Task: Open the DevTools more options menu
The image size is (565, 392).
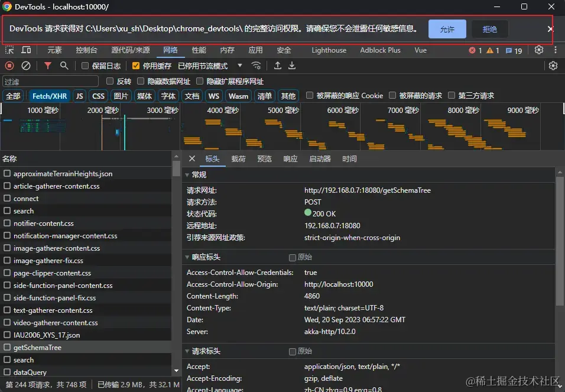Action: 556,50
